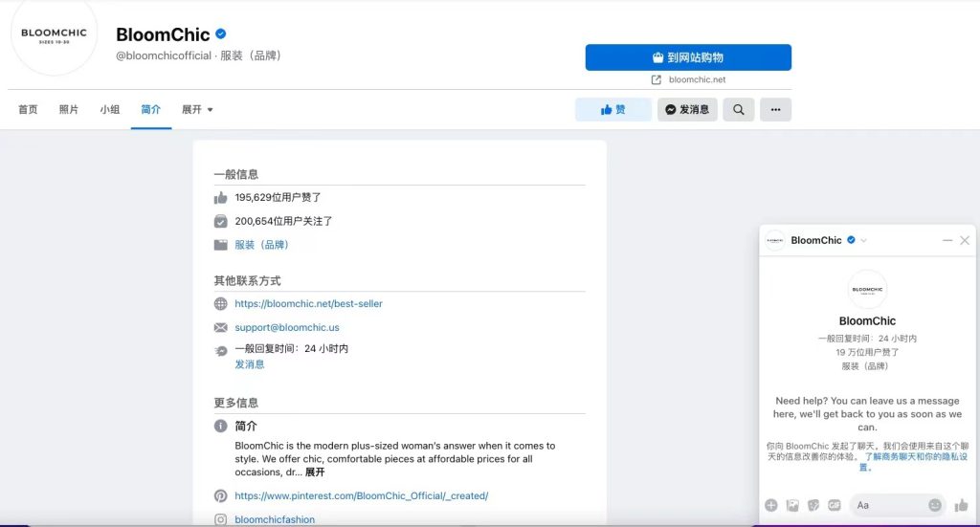Expand the truncated description with 展开
Image resolution: width=980 pixels, height=527 pixels.
[x=315, y=472]
